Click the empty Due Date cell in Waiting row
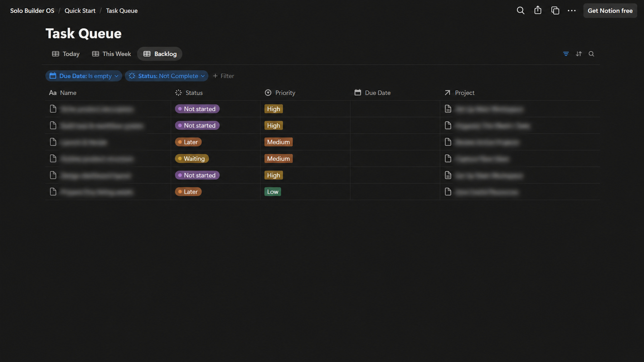Viewport: 644px width, 362px height. pos(395,159)
